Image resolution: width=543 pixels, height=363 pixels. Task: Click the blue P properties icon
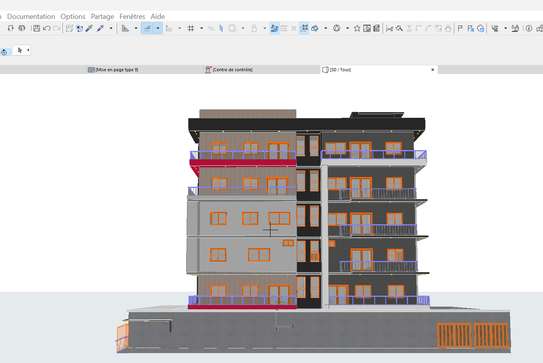471,28
